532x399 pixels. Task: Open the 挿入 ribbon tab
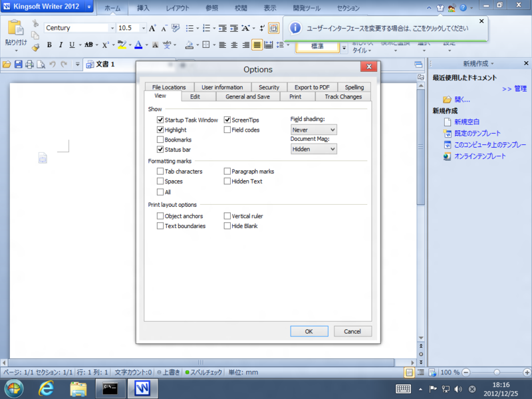pyautogui.click(x=143, y=8)
